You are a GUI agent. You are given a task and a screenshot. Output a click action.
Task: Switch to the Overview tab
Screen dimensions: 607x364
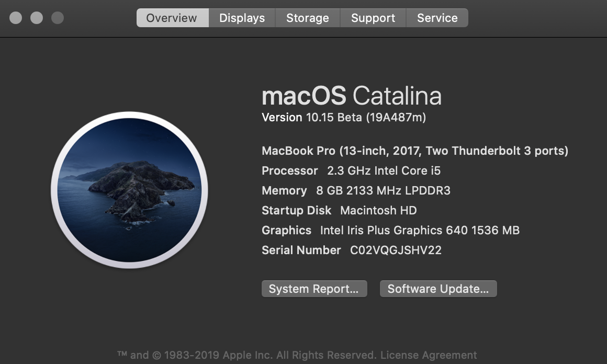[x=172, y=18]
